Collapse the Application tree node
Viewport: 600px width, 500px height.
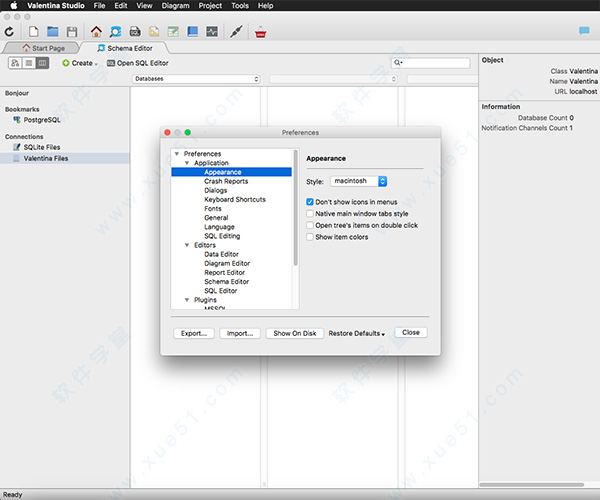click(x=187, y=163)
